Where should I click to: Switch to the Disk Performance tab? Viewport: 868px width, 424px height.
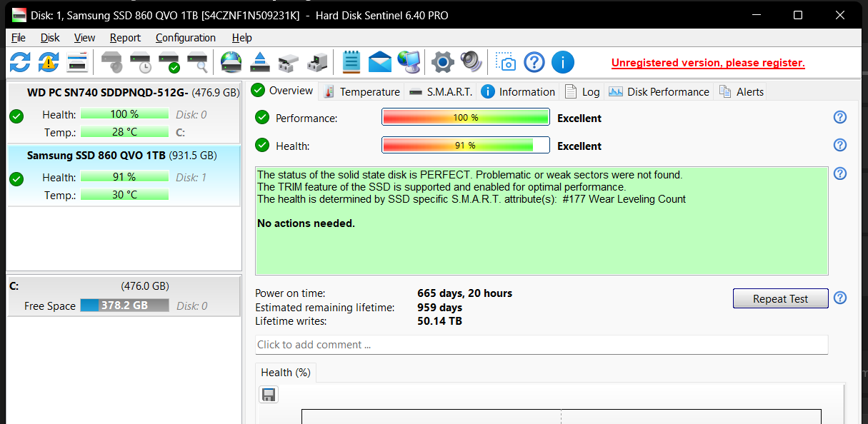[x=659, y=91]
